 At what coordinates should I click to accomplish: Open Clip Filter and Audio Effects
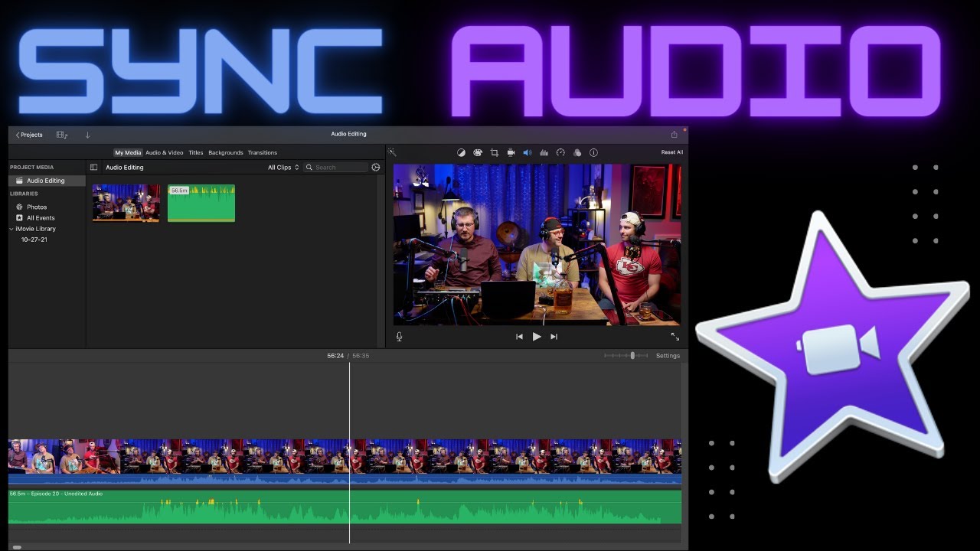pos(577,152)
